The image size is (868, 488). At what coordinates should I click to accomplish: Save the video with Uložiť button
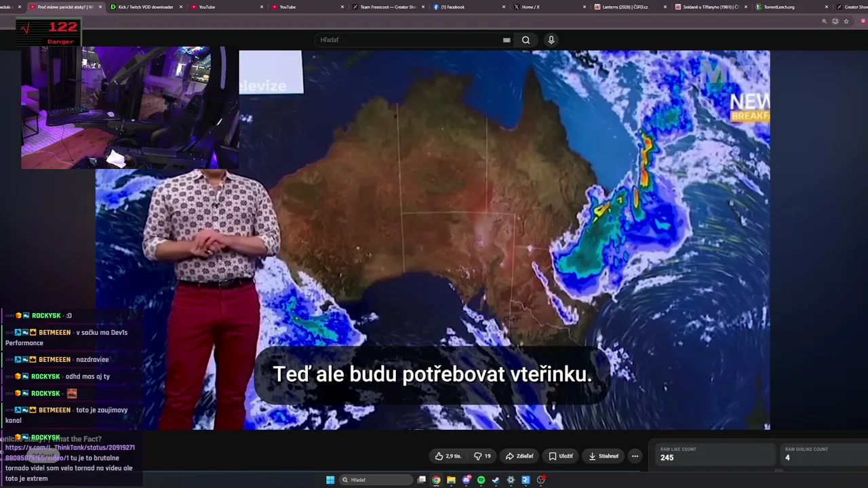(561, 456)
